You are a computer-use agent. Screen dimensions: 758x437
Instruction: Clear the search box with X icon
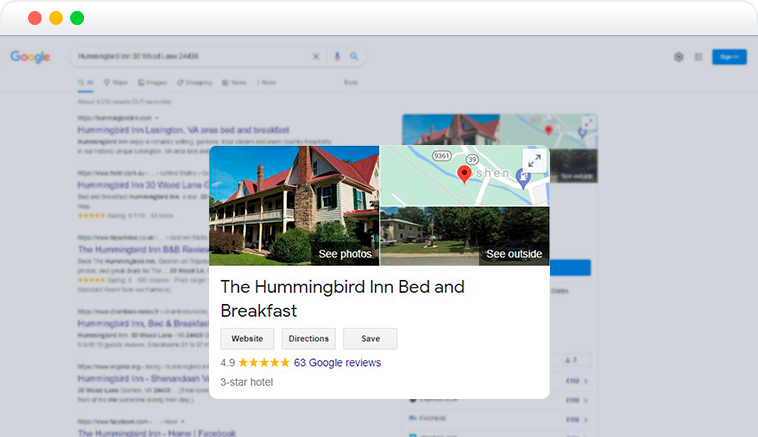(316, 57)
